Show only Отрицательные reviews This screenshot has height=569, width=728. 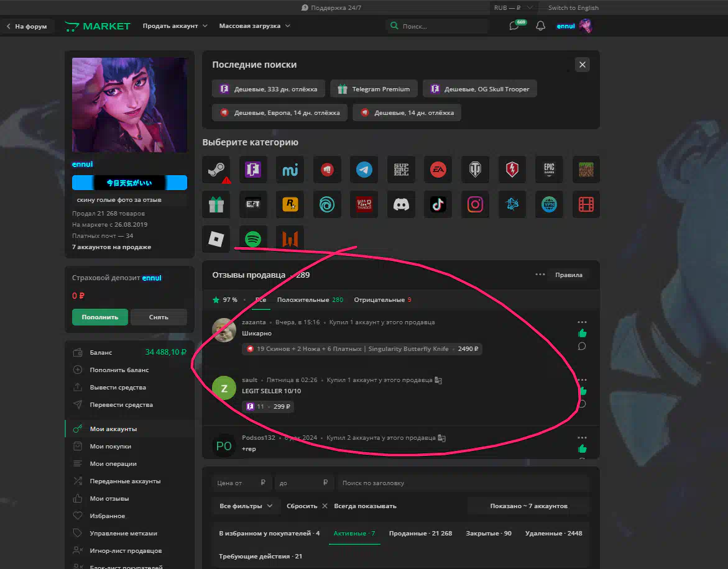(x=382, y=300)
